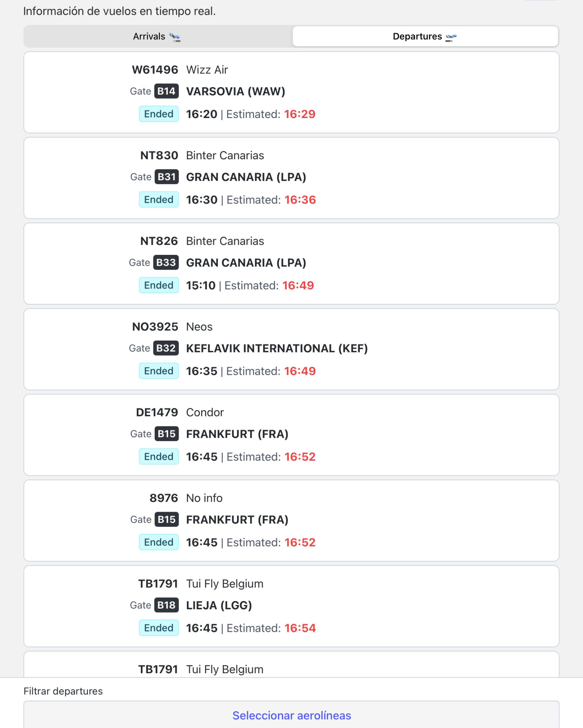Click gate badge B32 for Keflavik flight
This screenshot has height=728, width=583.
click(166, 348)
